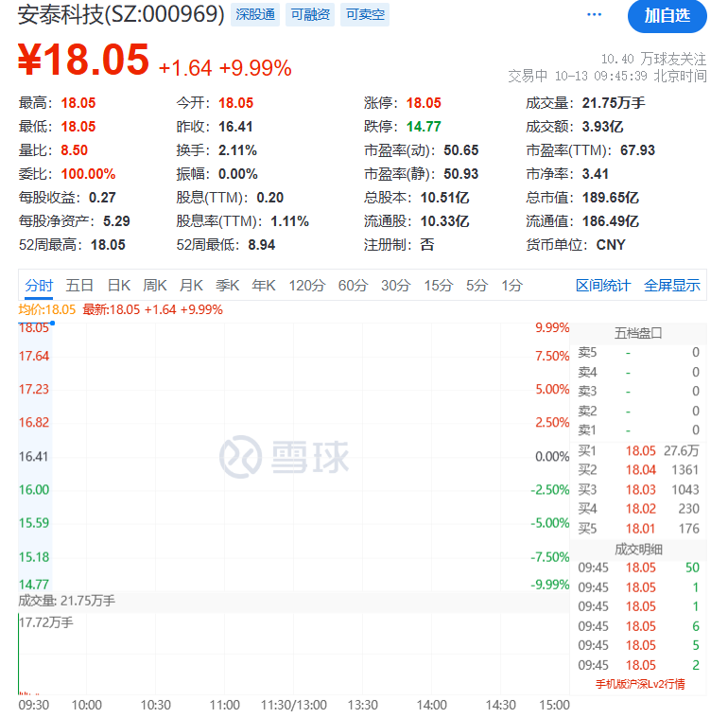Click the 可融资 tag
Viewport: 728px width, 718px height.
point(308,15)
